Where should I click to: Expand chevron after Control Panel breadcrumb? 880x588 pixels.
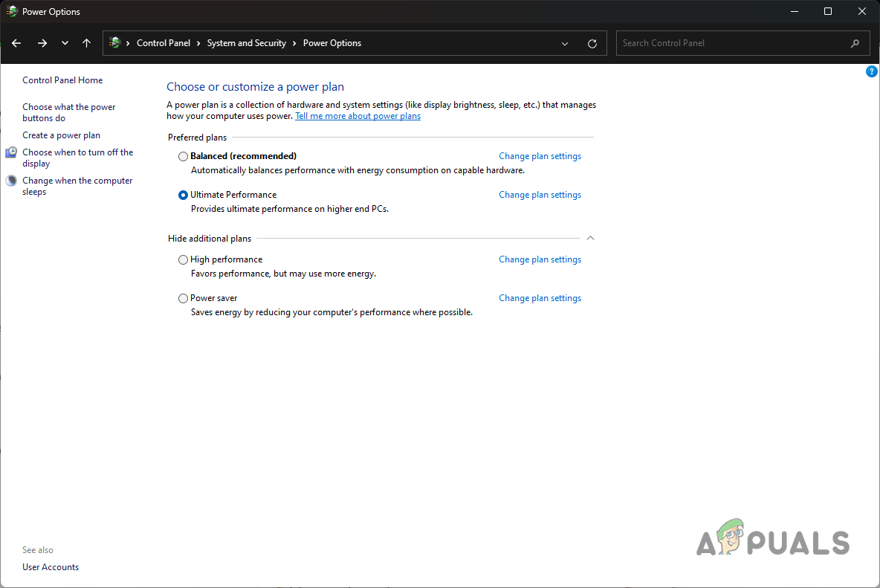pos(198,43)
